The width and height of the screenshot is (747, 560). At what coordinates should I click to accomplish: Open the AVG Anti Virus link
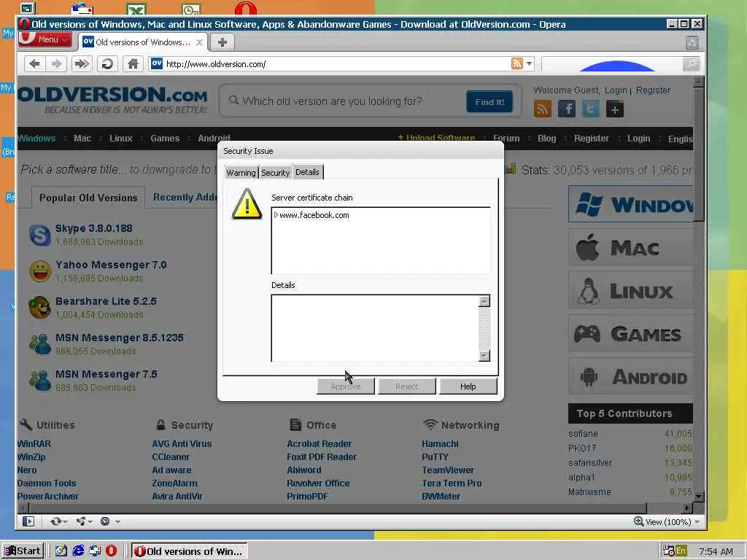pyautogui.click(x=182, y=444)
